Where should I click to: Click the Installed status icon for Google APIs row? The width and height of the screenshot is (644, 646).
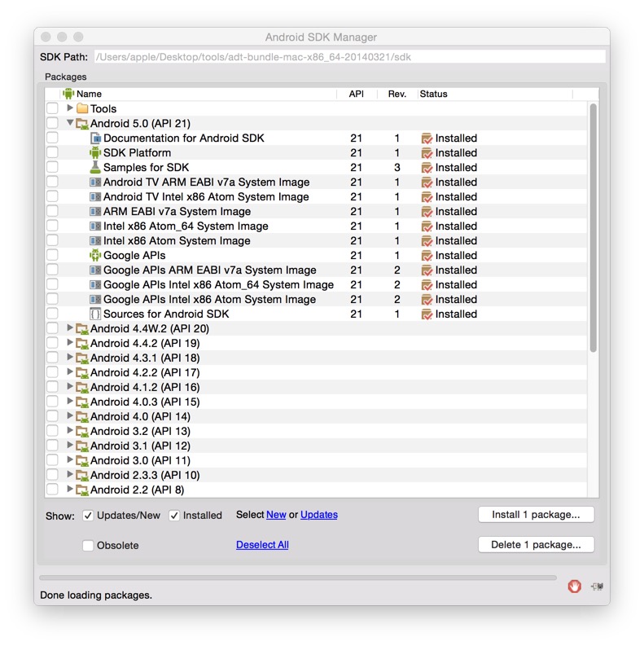(427, 256)
